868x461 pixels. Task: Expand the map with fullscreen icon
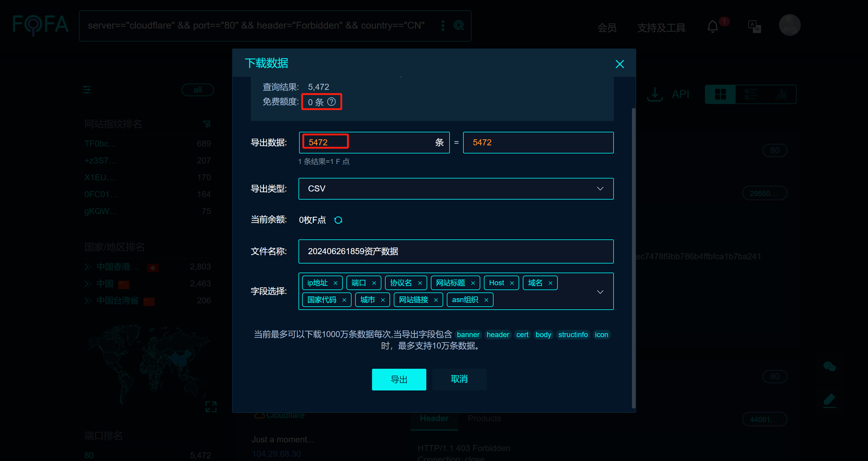click(x=211, y=406)
